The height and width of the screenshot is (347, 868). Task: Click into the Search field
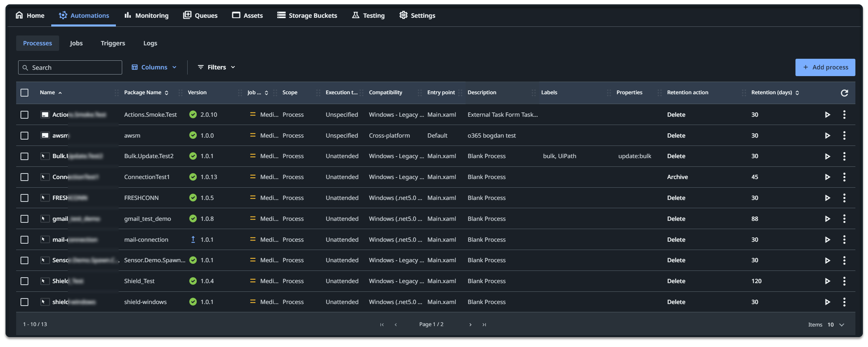[x=70, y=67]
